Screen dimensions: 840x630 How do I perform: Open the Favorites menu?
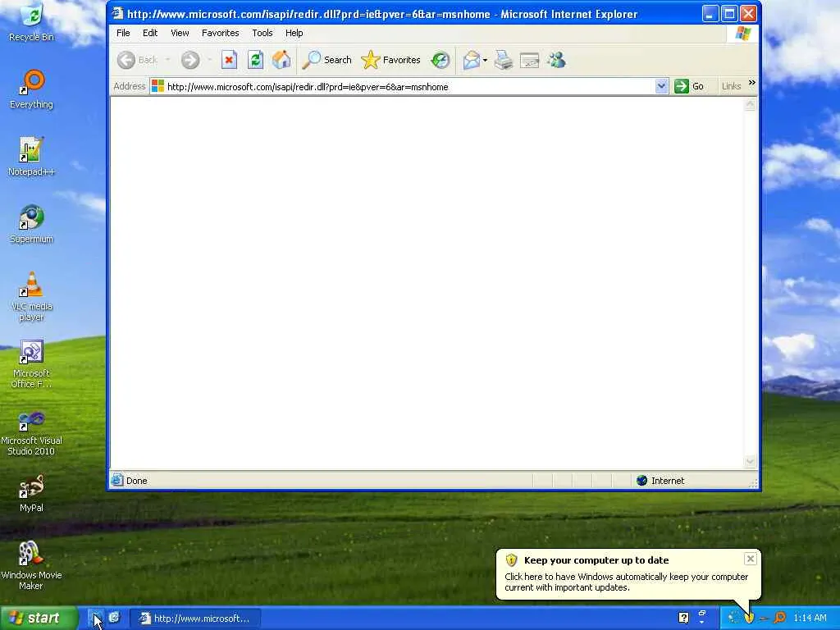[220, 33]
